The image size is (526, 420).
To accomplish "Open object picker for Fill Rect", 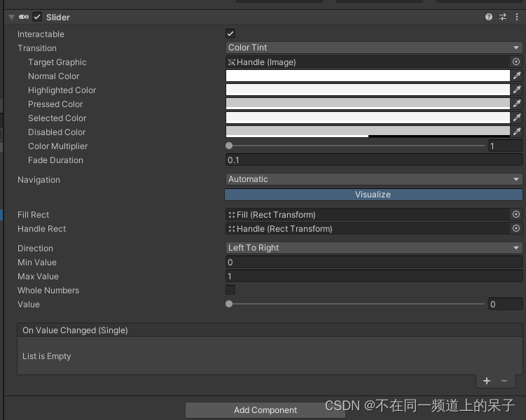I will tap(516, 214).
